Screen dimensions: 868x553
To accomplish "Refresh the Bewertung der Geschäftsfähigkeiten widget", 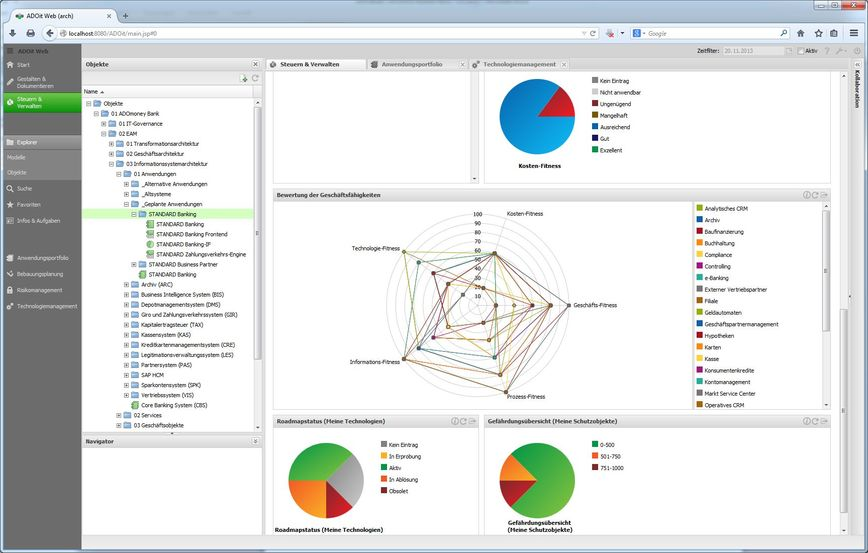I will [x=815, y=195].
